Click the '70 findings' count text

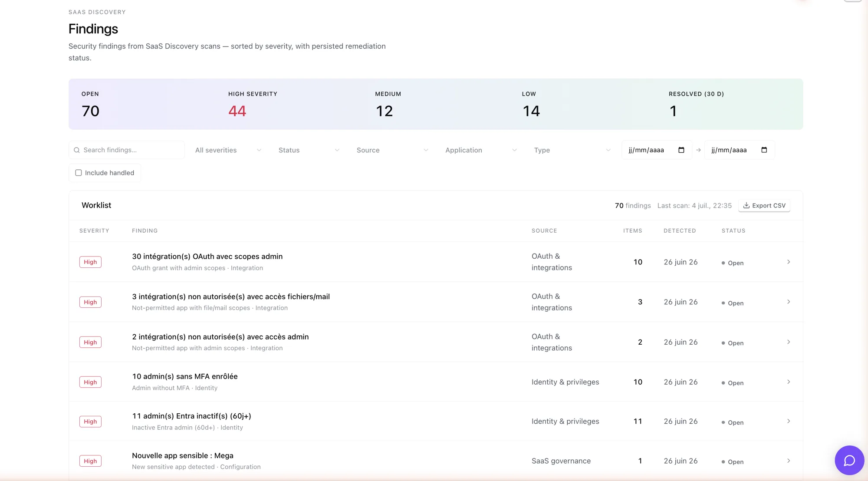(x=633, y=205)
